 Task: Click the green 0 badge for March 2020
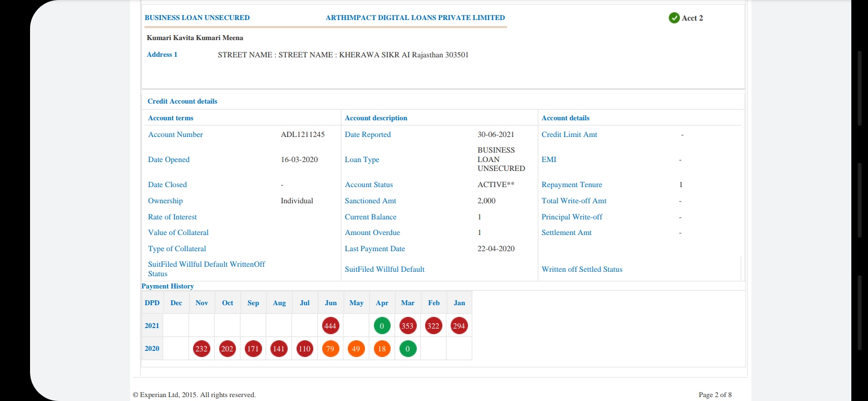pos(408,349)
